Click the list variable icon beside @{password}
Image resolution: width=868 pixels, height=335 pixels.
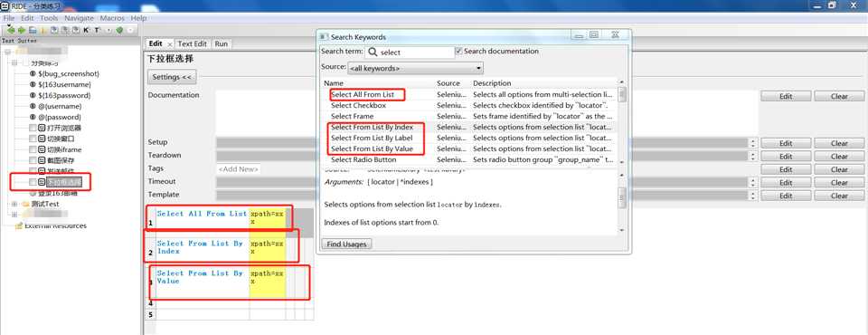point(33,117)
